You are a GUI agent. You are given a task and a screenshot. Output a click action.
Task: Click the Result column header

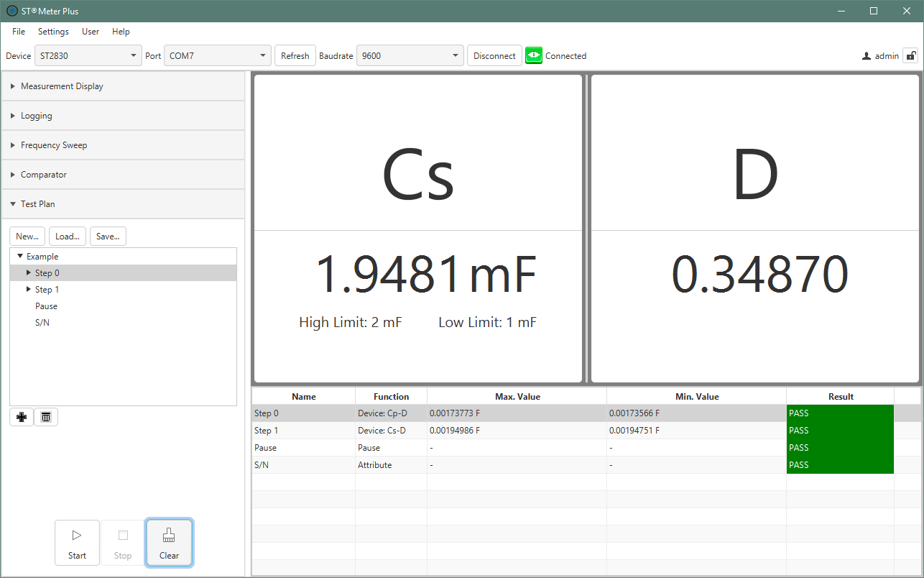coord(840,396)
